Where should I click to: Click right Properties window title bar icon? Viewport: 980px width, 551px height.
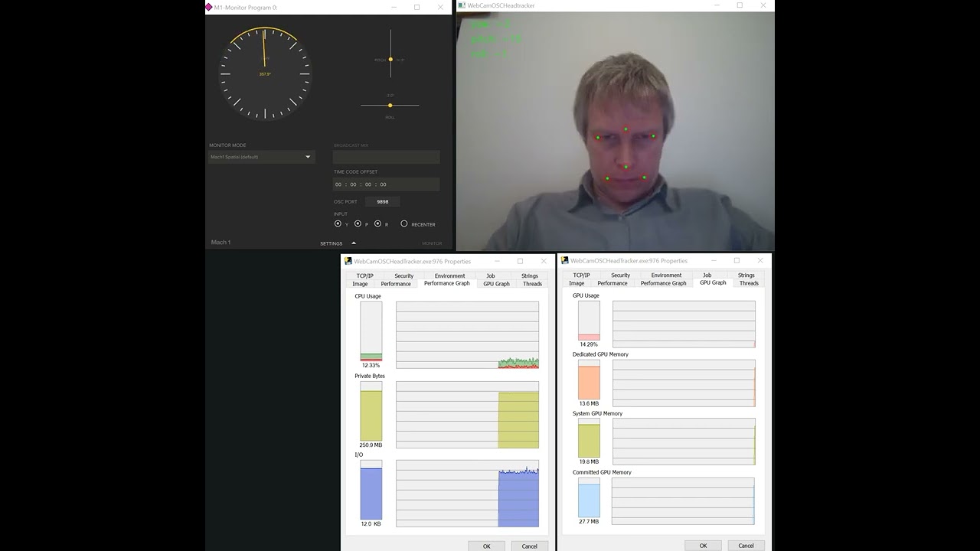[x=564, y=260]
